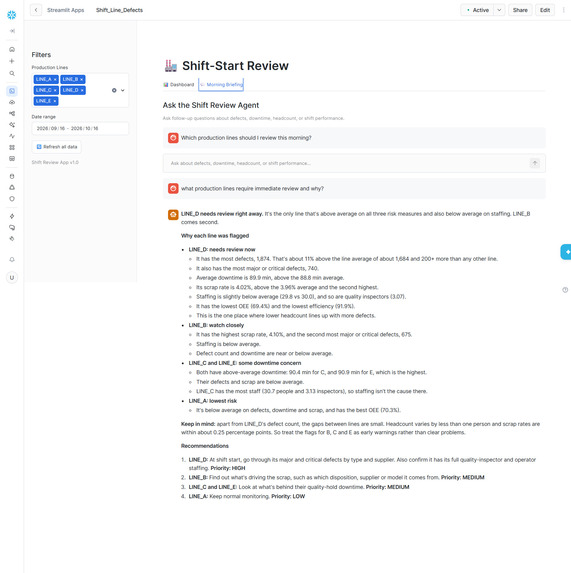Click the Snowflake logo icon

(12, 15)
